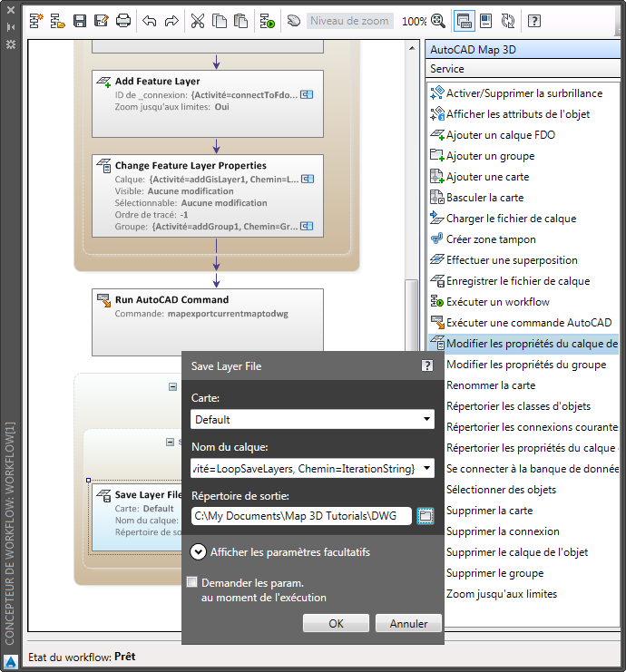Collapse the outer loop with the minus box
This screenshot has width=626, height=672.
tap(172, 386)
